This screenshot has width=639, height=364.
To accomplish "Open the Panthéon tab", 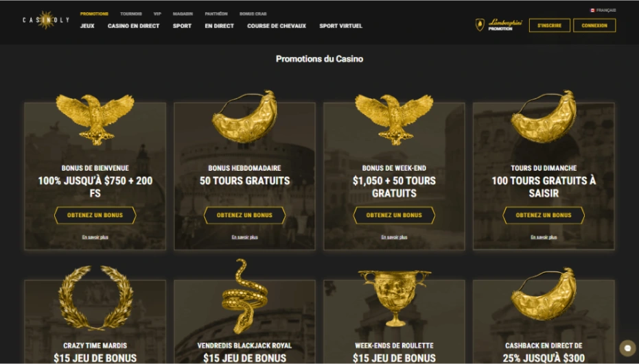I will pos(216,14).
